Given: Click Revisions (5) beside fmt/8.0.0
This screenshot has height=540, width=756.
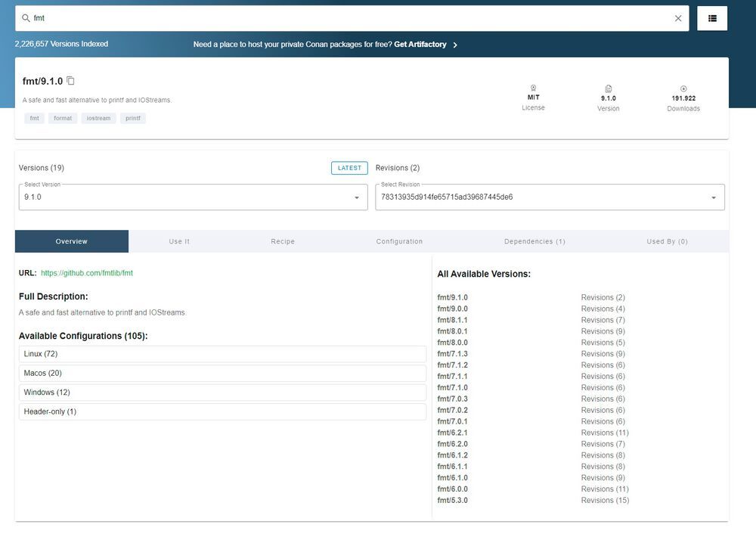Looking at the screenshot, I should click(603, 343).
